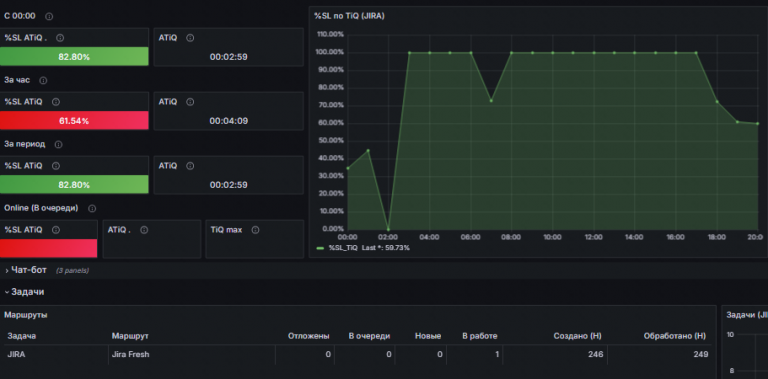Click the 82.80% green bar in За период section
Image resolution: width=768 pixels, height=379 pixels.
click(x=74, y=185)
